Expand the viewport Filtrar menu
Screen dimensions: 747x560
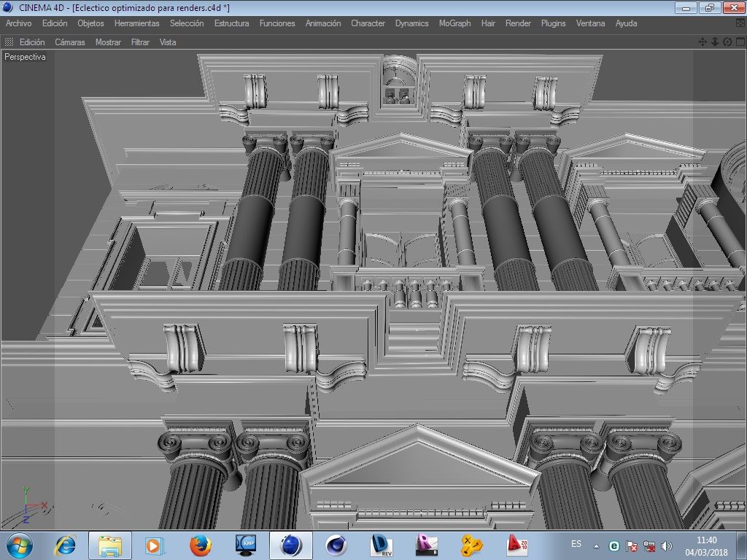[x=140, y=42]
